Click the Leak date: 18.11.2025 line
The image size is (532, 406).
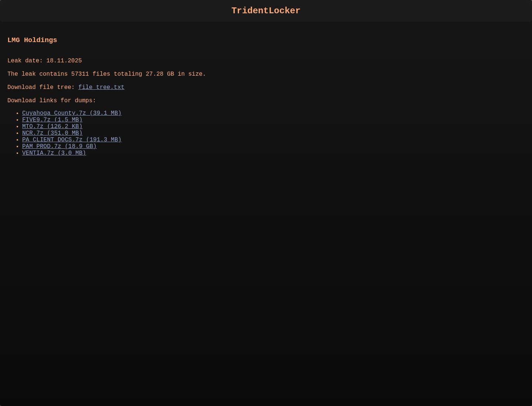pos(45,61)
